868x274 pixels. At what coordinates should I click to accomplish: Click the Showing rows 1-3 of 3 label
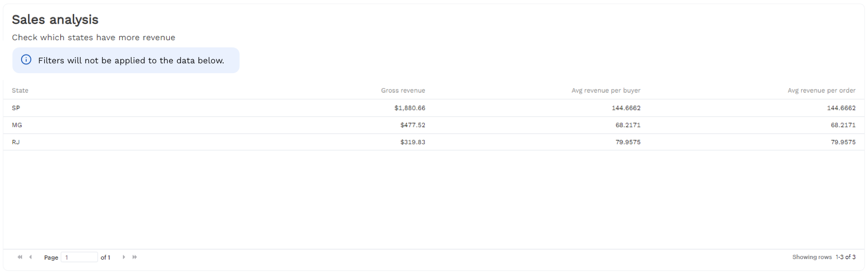pyautogui.click(x=824, y=257)
